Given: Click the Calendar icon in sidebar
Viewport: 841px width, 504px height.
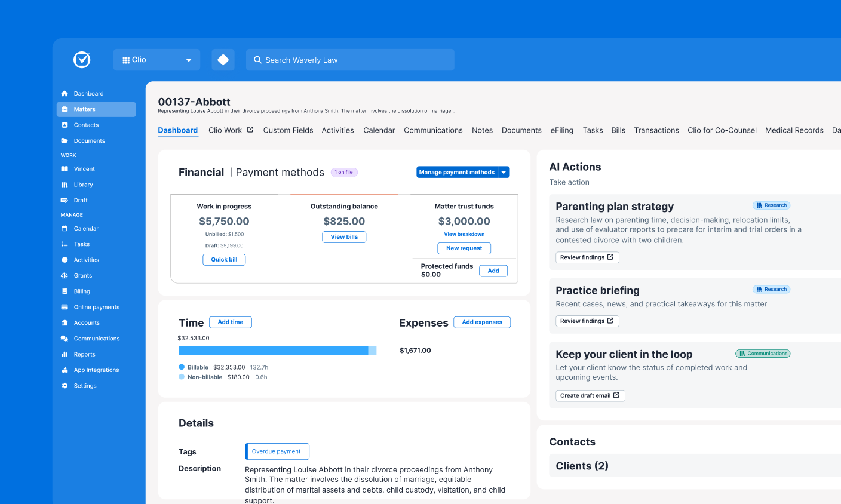Looking at the screenshot, I should [65, 229].
